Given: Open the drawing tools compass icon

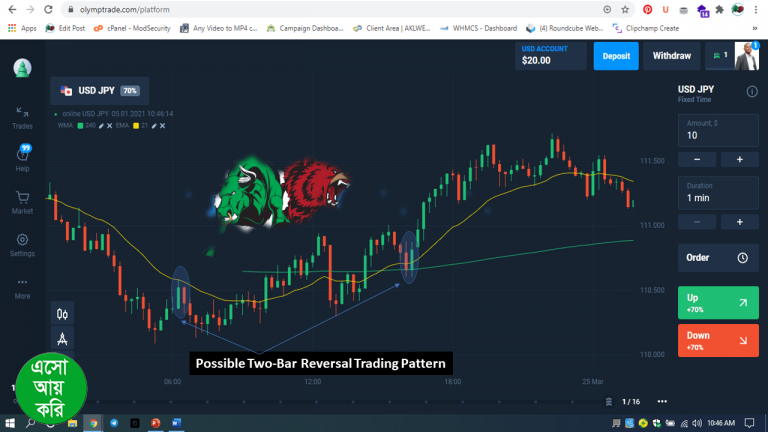Looking at the screenshot, I should click(x=63, y=338).
